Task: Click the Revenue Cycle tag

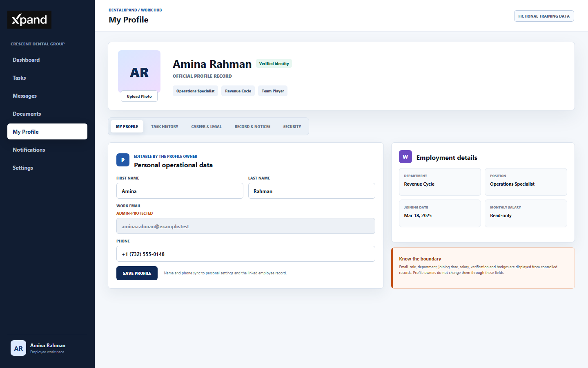Action: (238, 91)
